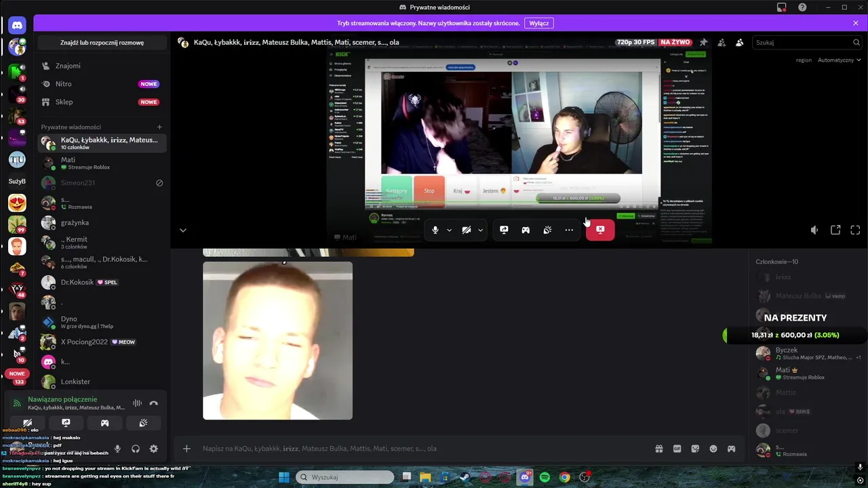This screenshot has width=868, height=488.
Task: Disconnect call with the hang-up icon
Action: coord(154,403)
